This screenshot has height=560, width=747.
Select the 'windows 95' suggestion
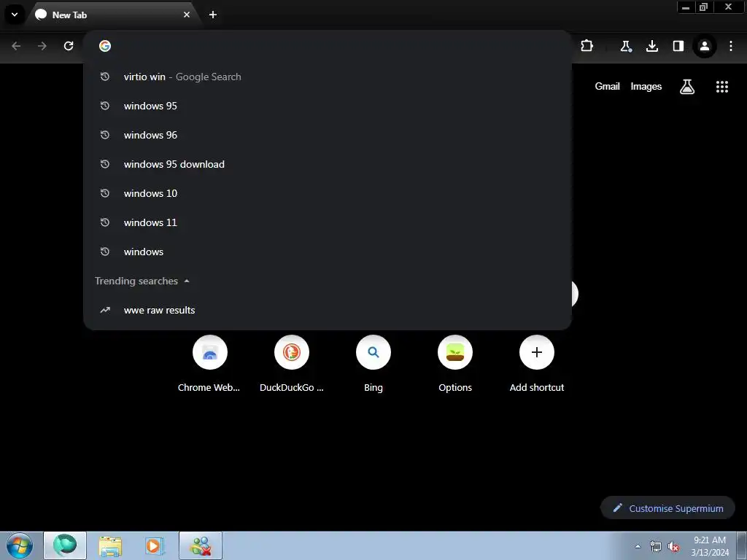328,106
